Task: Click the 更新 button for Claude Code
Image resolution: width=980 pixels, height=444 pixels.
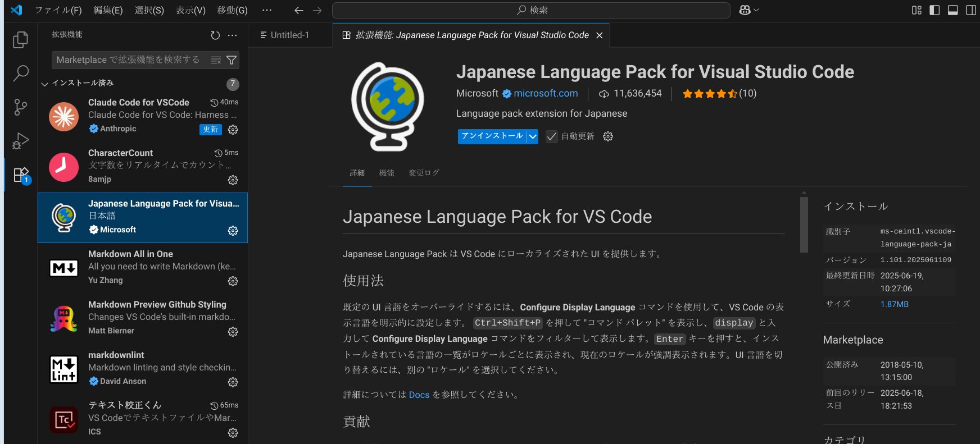Action: click(x=211, y=130)
